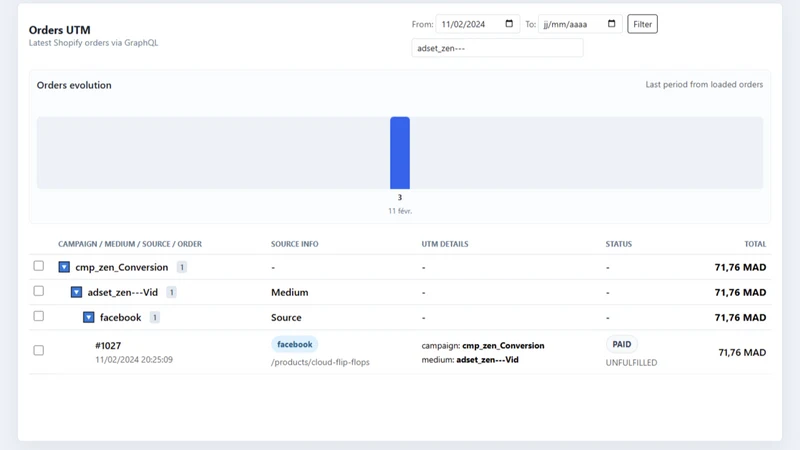Click the cmp_zen_Conversion campaign name
The width and height of the screenshot is (800, 450).
(121, 267)
